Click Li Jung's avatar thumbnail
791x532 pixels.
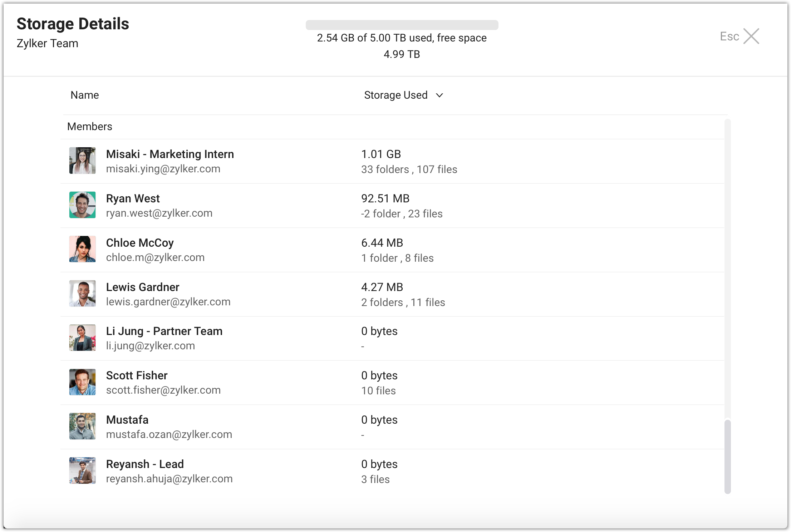[x=82, y=338]
